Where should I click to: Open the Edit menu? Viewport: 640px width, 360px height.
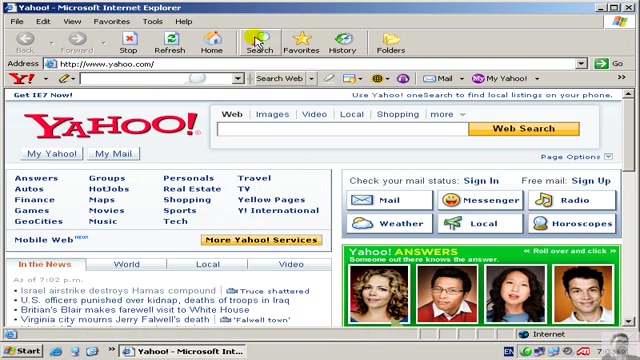pyautogui.click(x=43, y=22)
